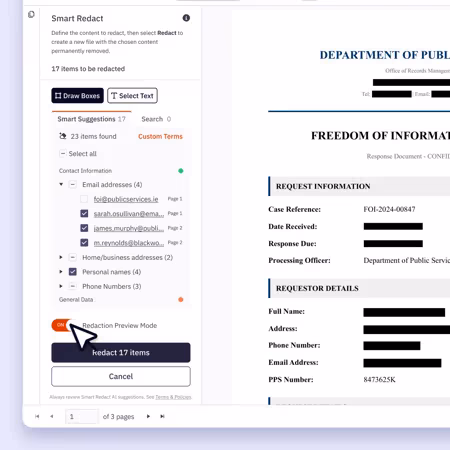Click the sarah.osullivan email entry
450x450 pixels.
tap(129, 214)
